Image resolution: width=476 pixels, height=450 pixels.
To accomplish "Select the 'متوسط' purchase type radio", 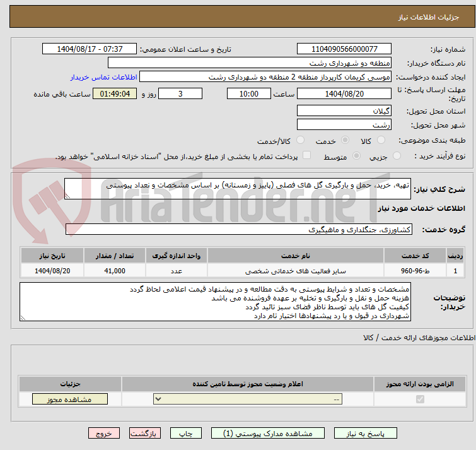I will [x=356, y=156].
